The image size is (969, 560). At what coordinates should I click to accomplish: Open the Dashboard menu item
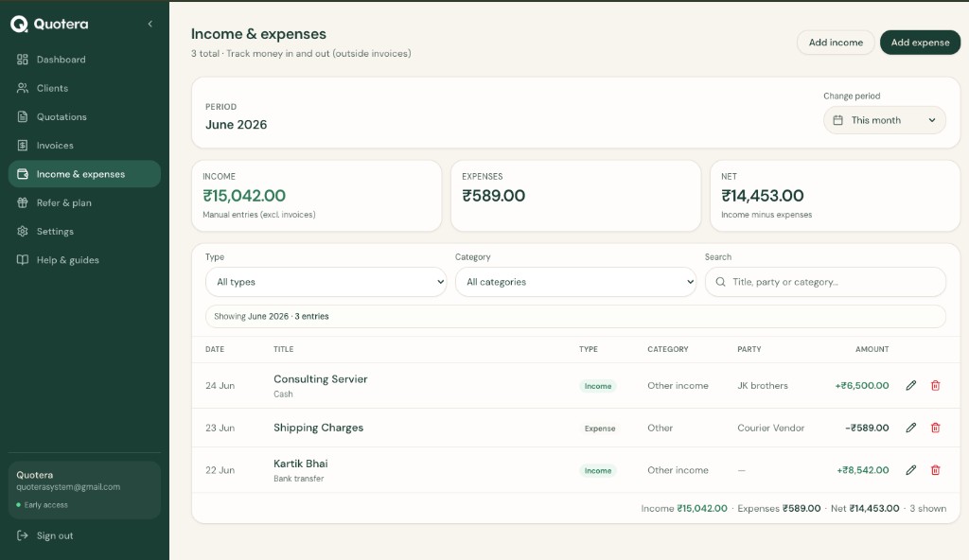(84, 60)
